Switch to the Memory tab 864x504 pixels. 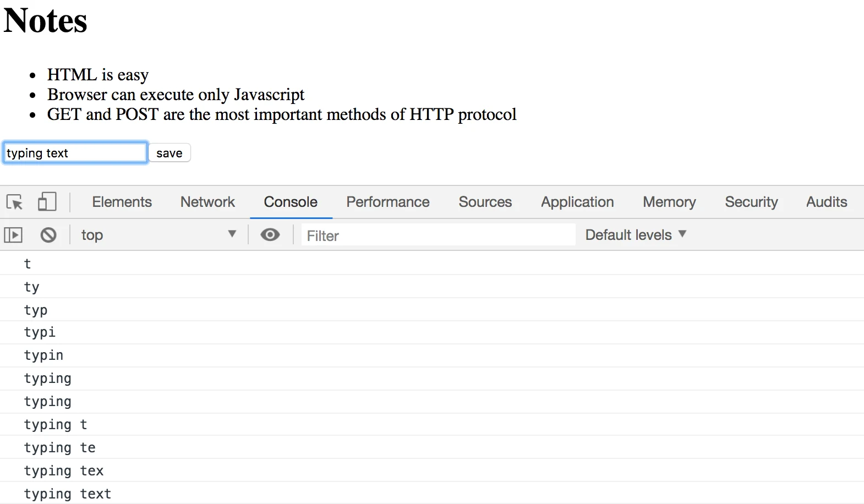pyautogui.click(x=669, y=202)
